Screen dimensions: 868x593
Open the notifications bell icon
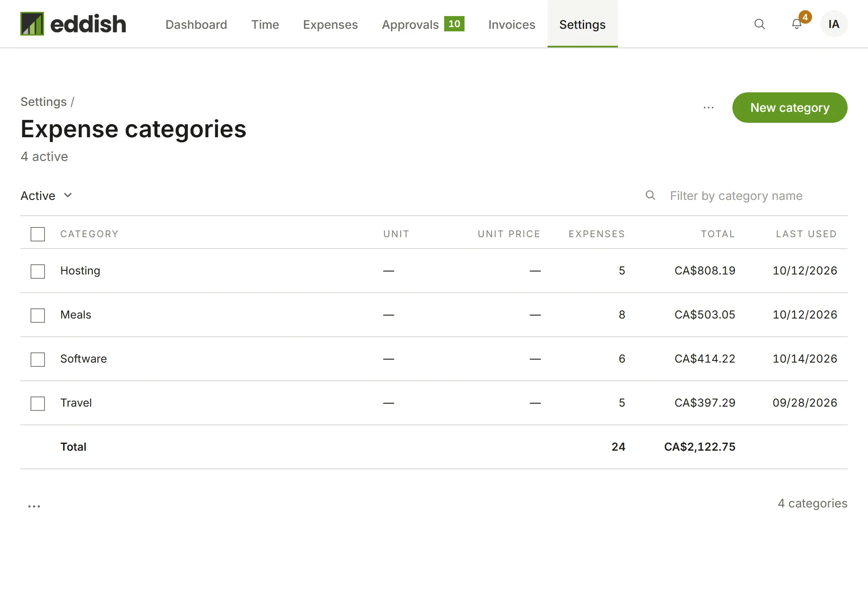pos(797,24)
